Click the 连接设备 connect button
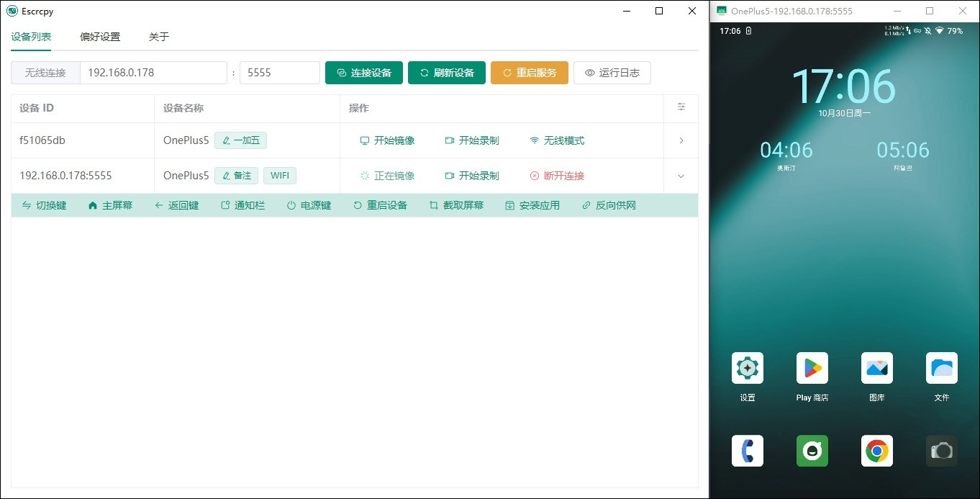 click(x=363, y=73)
